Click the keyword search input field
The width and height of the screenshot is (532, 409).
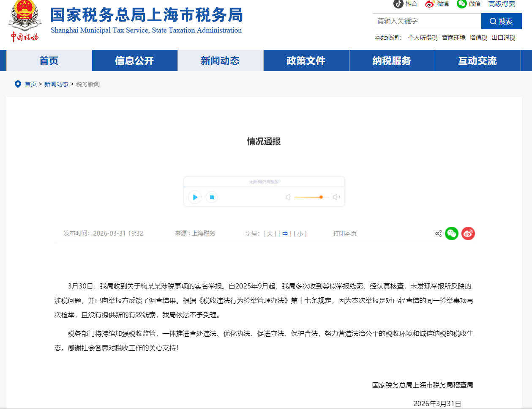[426, 21]
